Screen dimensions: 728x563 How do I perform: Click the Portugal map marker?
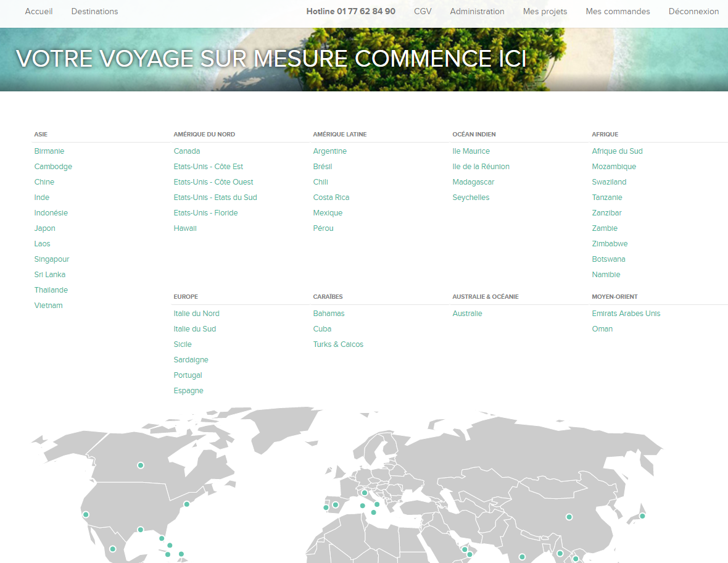coord(326,507)
